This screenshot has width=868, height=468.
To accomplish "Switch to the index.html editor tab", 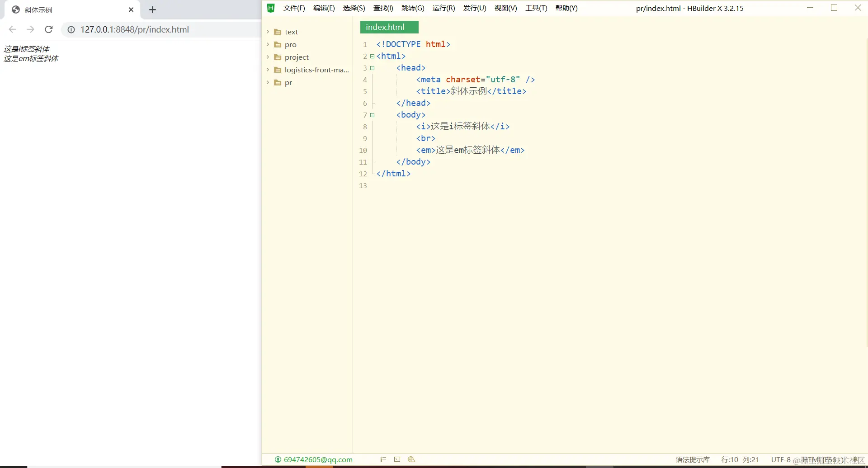I will 389,27.
